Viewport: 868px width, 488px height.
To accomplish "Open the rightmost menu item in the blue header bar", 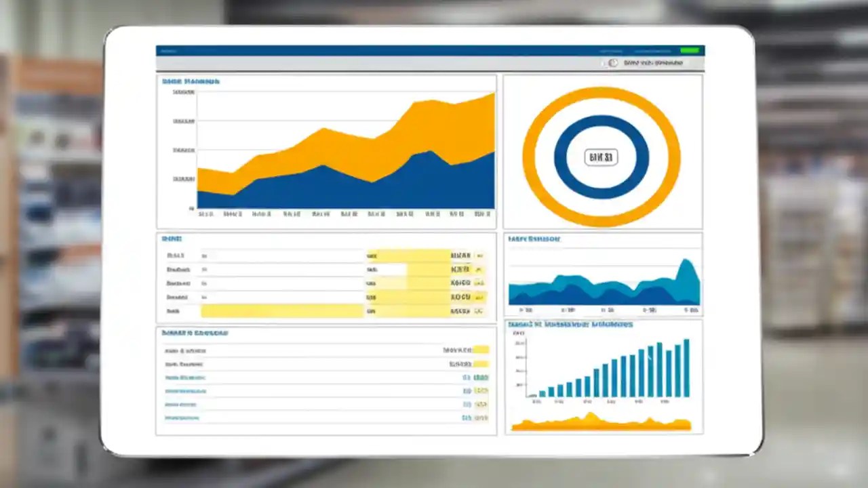I will 652,50.
